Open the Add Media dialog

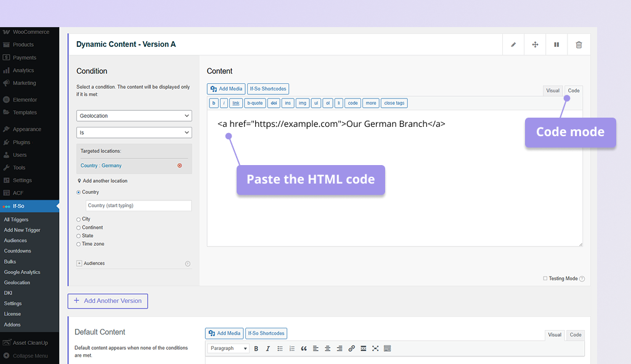[226, 89]
